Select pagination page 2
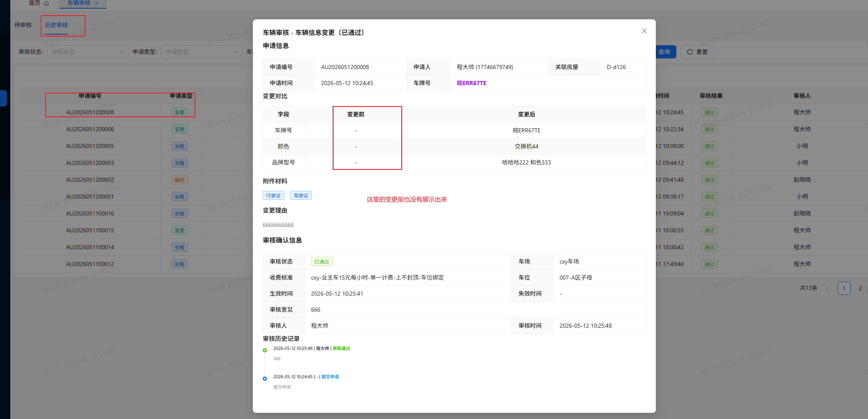This screenshot has height=419, width=868. 860,288
